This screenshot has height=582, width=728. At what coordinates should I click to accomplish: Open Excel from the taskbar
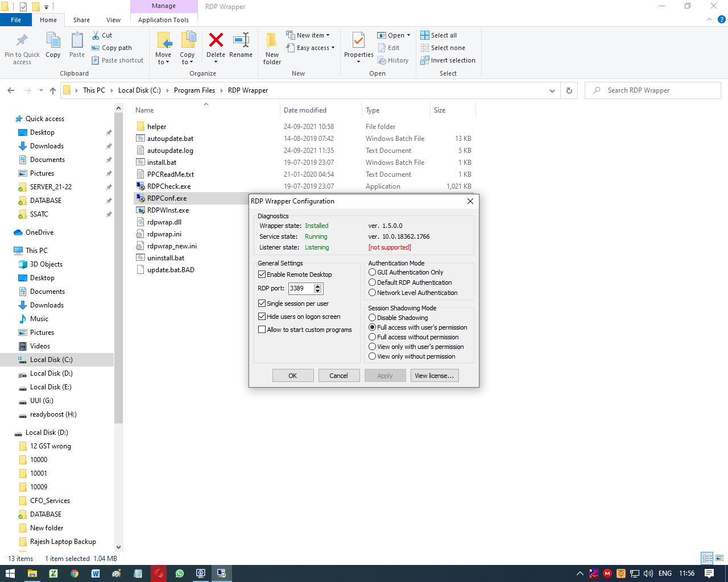53,573
